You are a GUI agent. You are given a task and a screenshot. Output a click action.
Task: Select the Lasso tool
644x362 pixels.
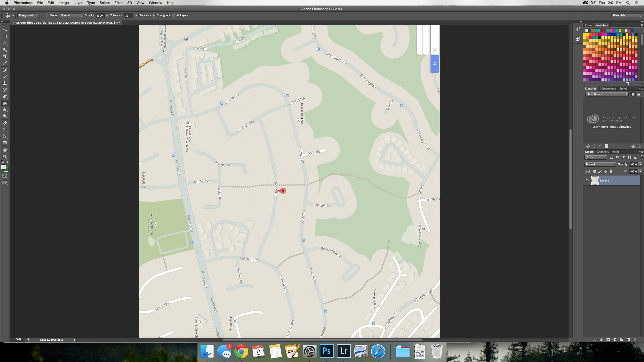[5, 43]
